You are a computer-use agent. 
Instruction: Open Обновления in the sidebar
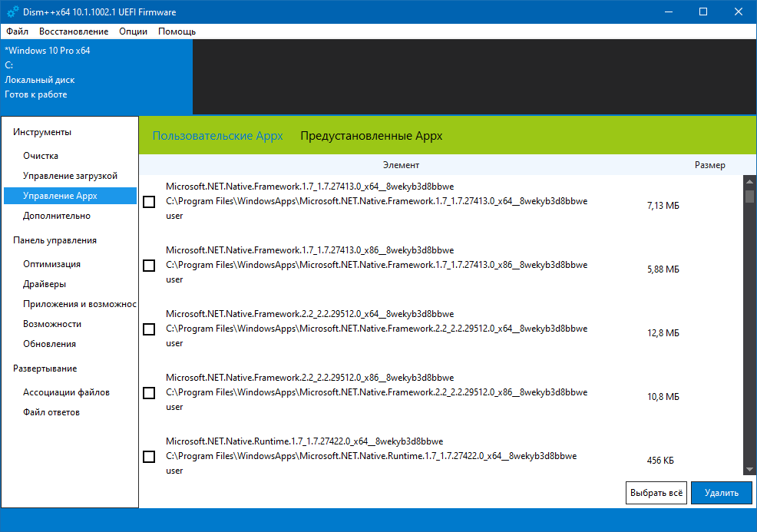pyautogui.click(x=49, y=344)
